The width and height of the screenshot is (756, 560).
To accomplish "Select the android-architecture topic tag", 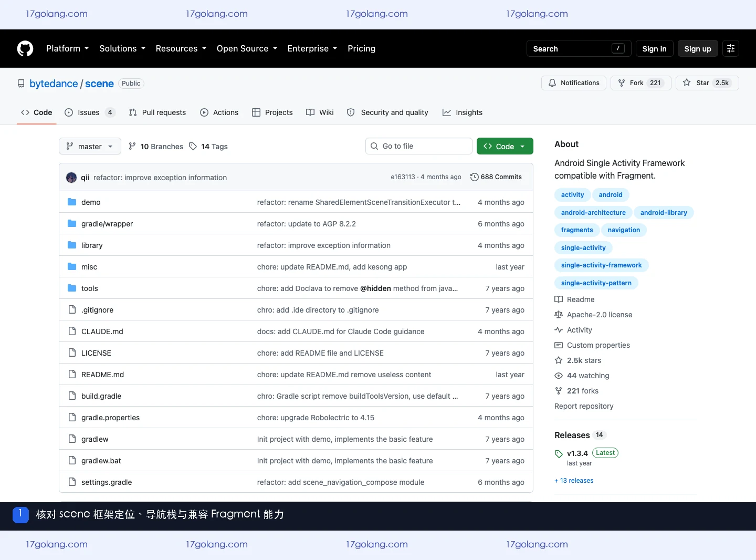I will [x=593, y=213].
